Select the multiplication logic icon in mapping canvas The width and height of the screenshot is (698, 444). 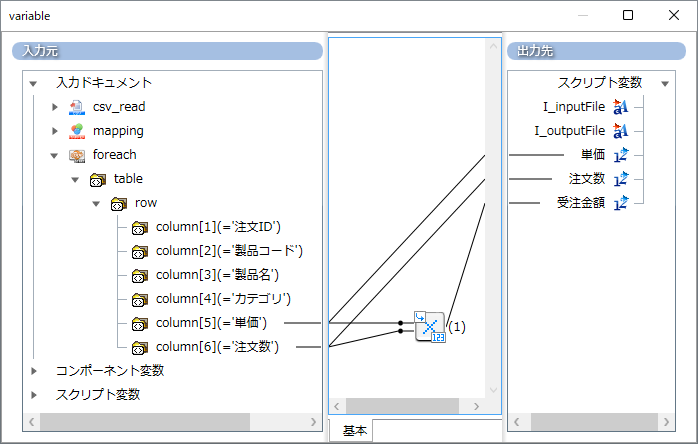(430, 327)
